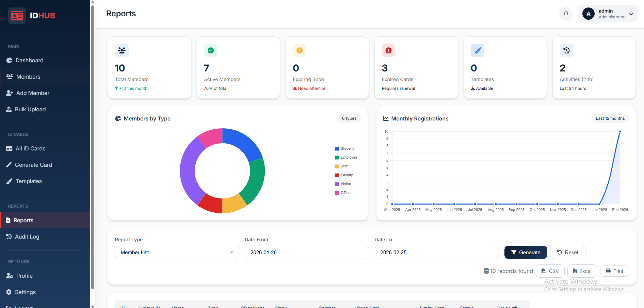Click the Expired Cards alert icon

pos(388,50)
